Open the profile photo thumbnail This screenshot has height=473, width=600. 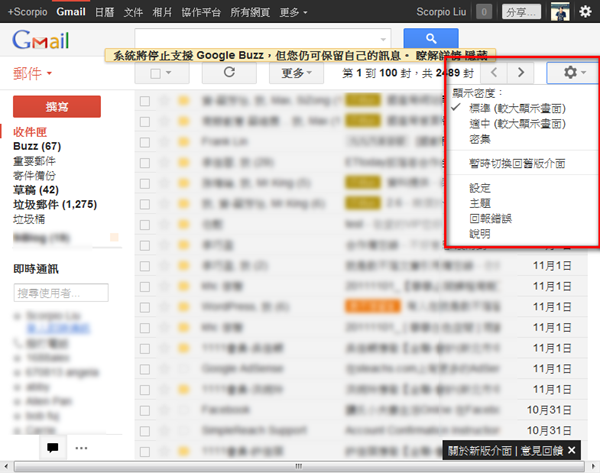560,11
